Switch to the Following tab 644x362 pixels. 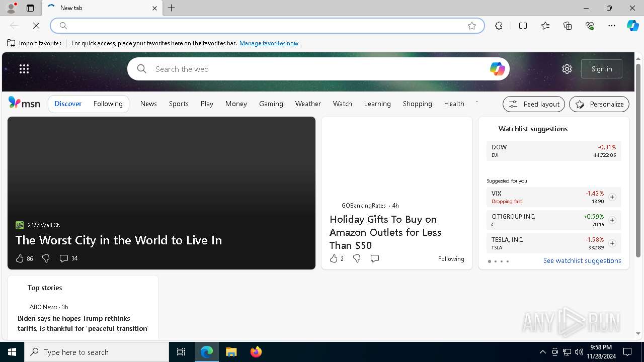108,104
